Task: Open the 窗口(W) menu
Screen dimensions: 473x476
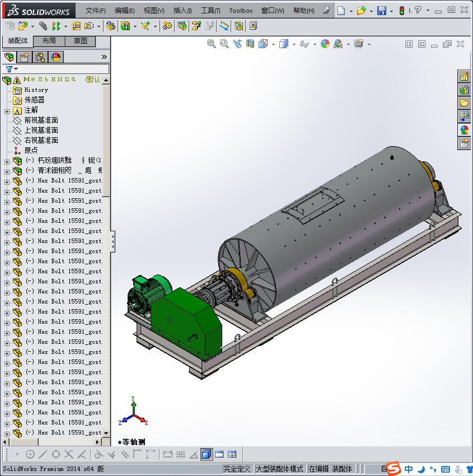Action: coord(273,11)
